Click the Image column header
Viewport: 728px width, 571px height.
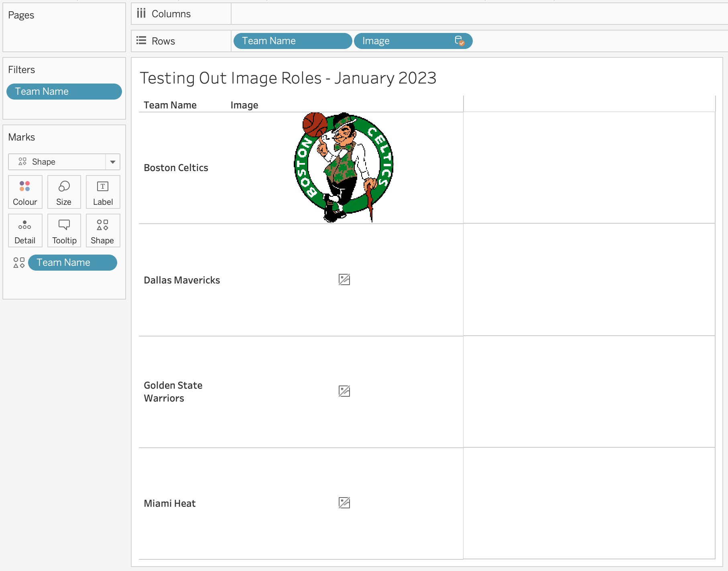[244, 105]
